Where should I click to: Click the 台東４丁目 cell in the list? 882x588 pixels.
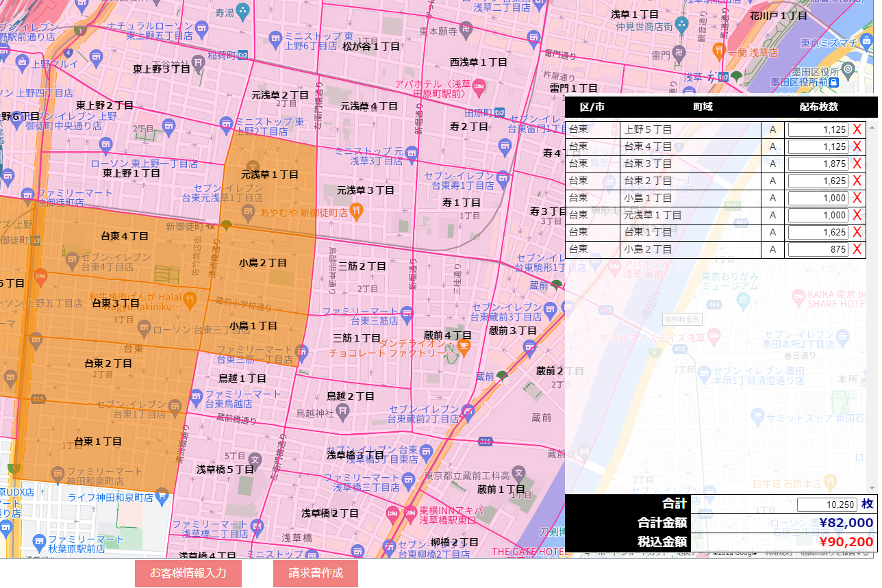(691, 146)
